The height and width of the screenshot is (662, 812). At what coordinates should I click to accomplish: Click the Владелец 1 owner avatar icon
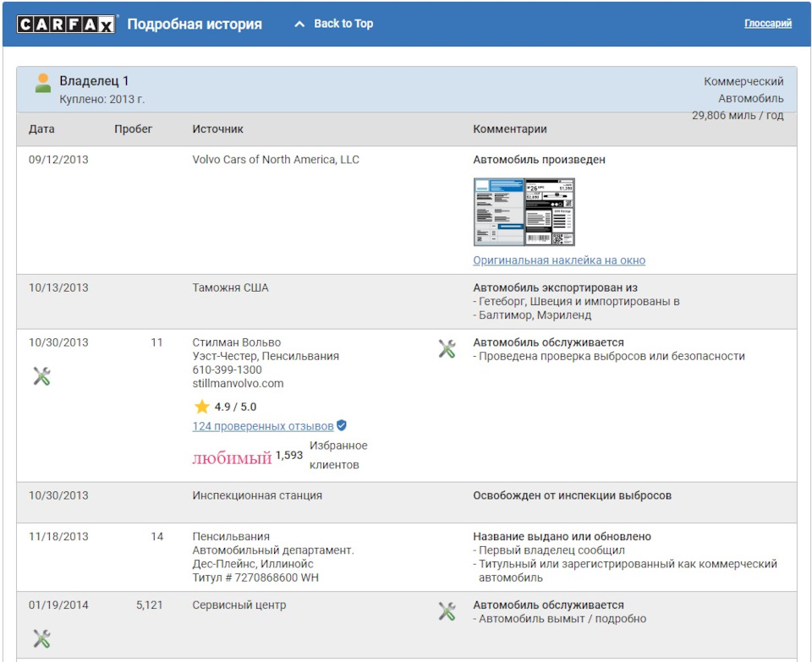tap(43, 83)
